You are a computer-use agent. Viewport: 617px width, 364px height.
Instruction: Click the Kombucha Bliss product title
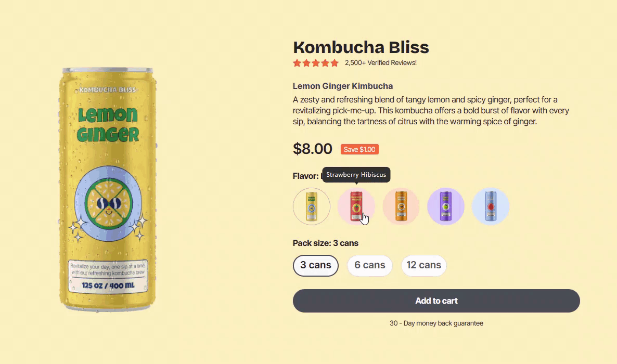pos(361,47)
